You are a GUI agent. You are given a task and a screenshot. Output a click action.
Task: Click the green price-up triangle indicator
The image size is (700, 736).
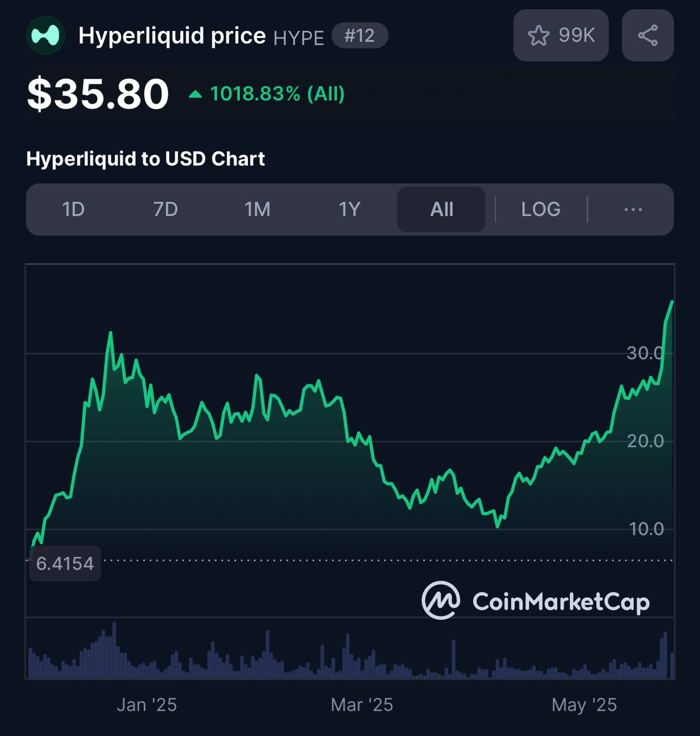pos(196,94)
